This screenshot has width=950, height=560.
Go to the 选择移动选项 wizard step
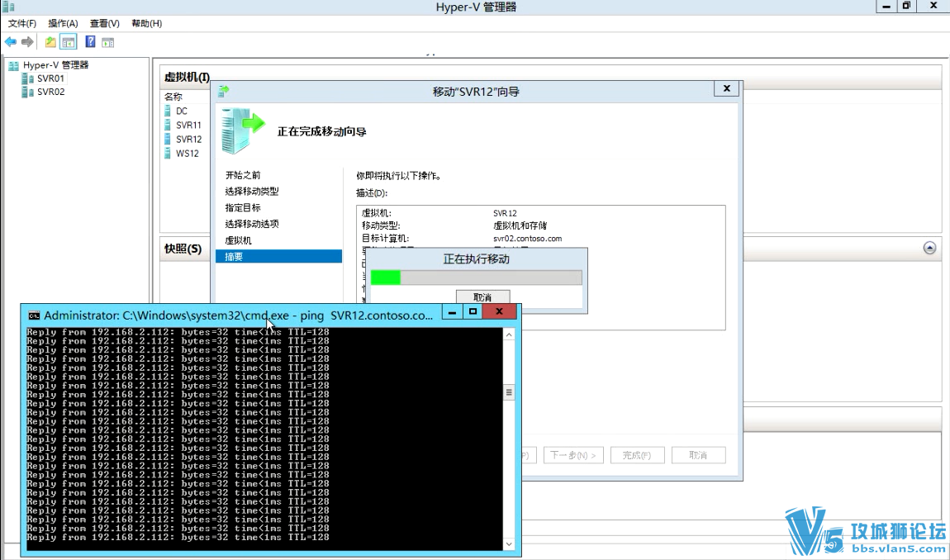point(252,224)
